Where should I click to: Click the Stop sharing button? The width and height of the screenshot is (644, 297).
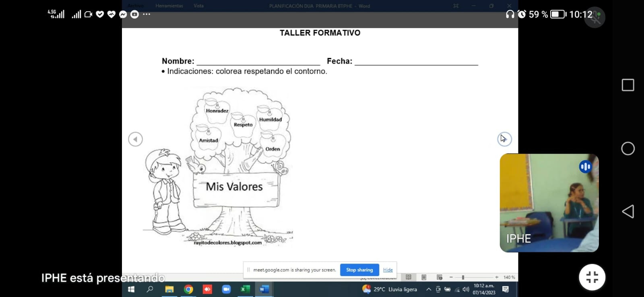tap(359, 270)
